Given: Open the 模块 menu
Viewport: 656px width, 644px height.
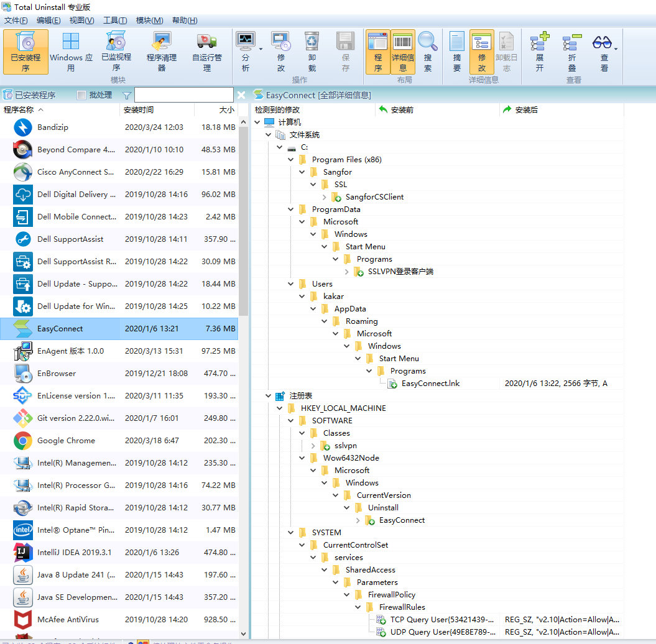Looking at the screenshot, I should click(x=149, y=20).
